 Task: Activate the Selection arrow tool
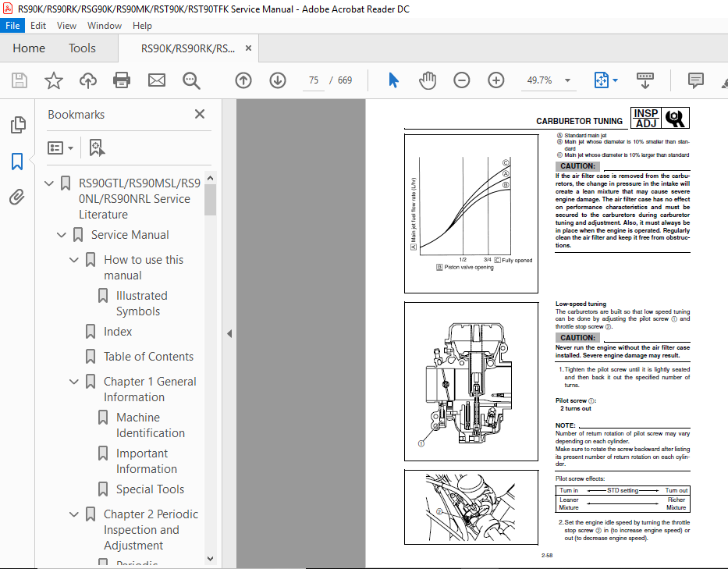(393, 80)
